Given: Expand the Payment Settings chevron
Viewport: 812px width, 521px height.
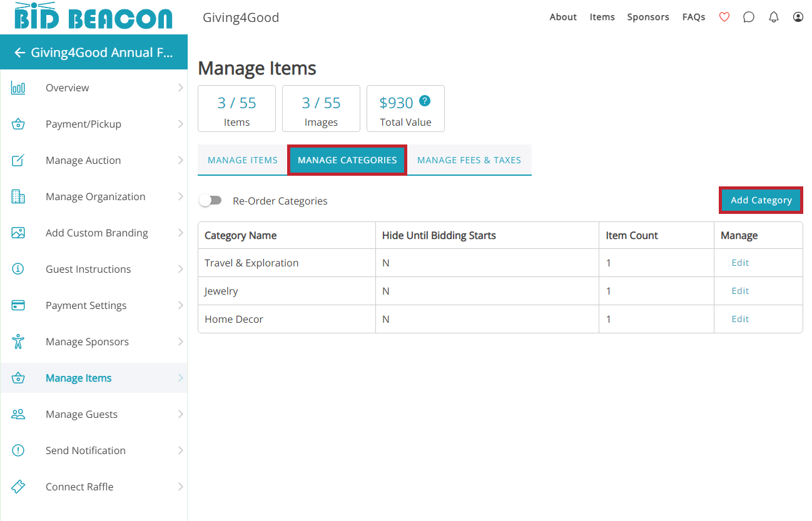Looking at the screenshot, I should 180,305.
